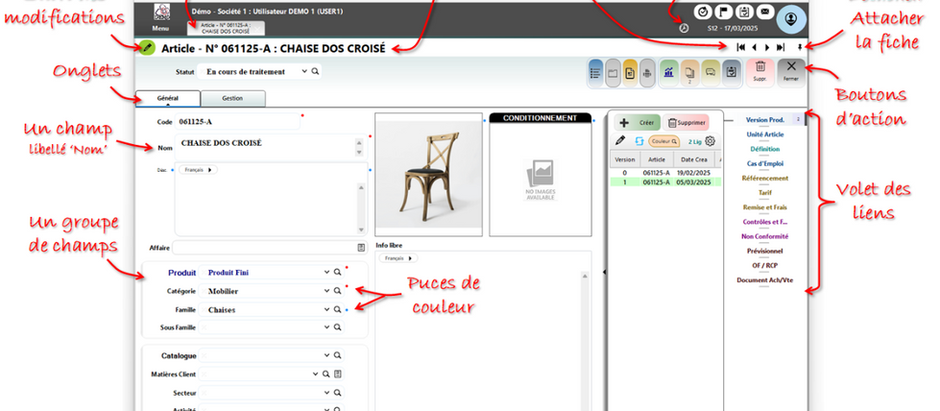Screen dimensions: 940x411
Task: Expand the Famille dropdown
Action: pyautogui.click(x=327, y=310)
